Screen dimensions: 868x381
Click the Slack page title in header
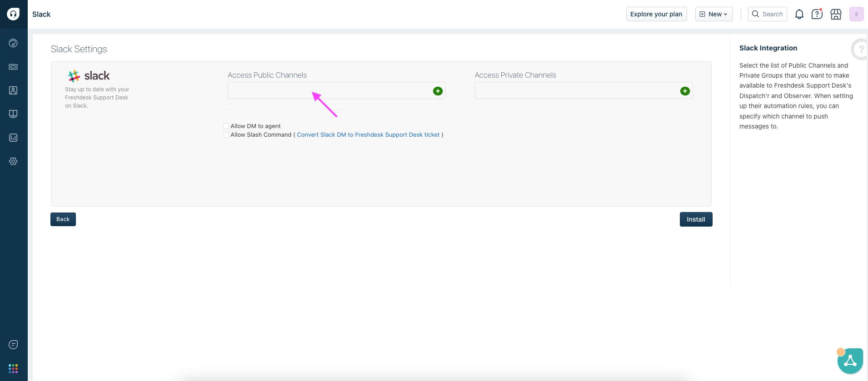pos(41,14)
